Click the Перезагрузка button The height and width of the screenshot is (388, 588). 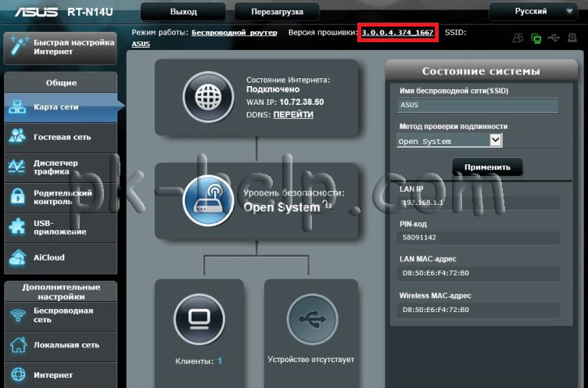[277, 12]
